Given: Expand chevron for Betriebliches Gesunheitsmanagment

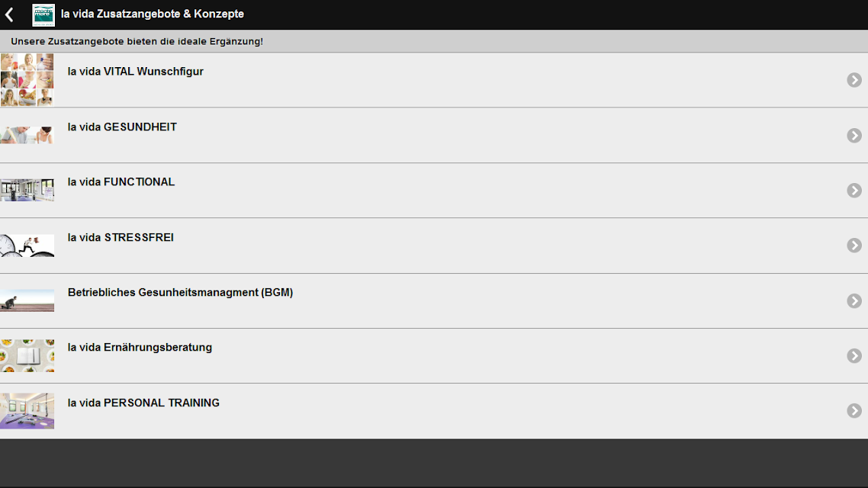Looking at the screenshot, I should point(854,300).
